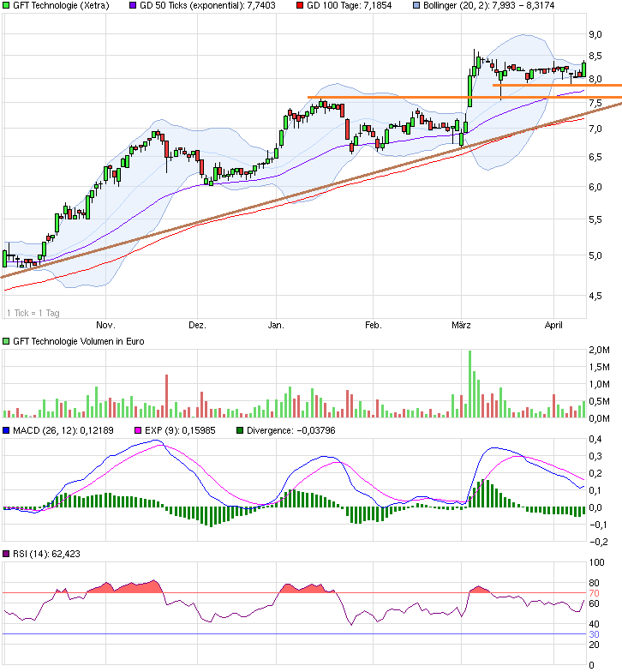Click the '-0,2' MACD axis value
This screenshot has width=622, height=672.
(x=598, y=542)
